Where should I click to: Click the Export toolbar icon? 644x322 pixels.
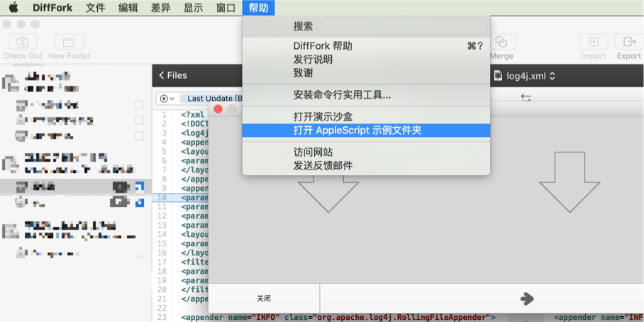point(628,42)
